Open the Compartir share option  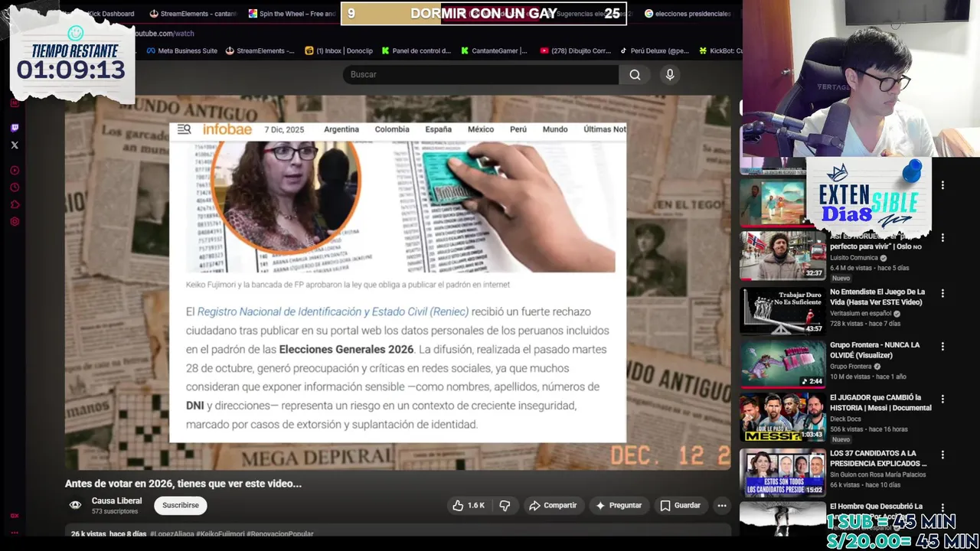tap(553, 505)
